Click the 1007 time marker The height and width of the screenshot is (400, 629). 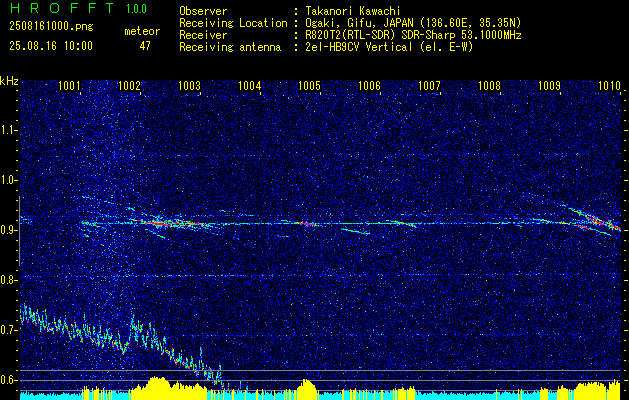(429, 85)
